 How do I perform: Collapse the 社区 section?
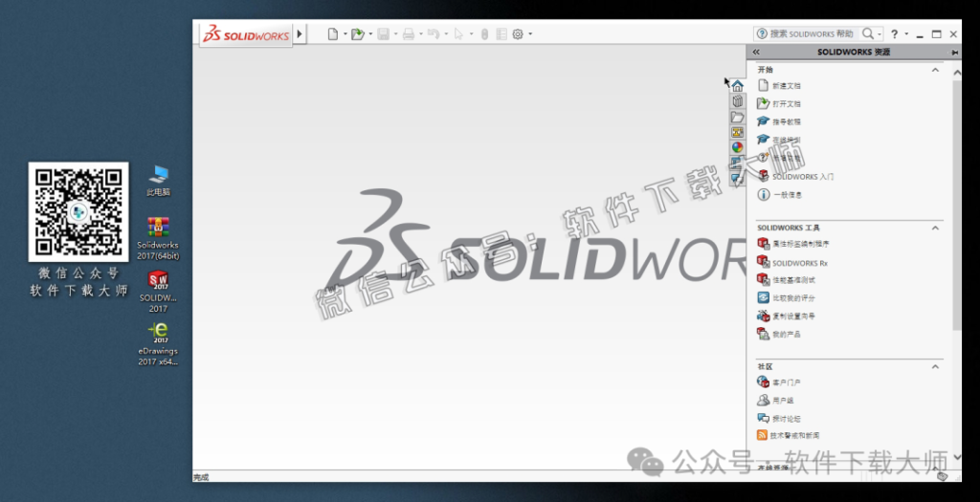point(936,366)
